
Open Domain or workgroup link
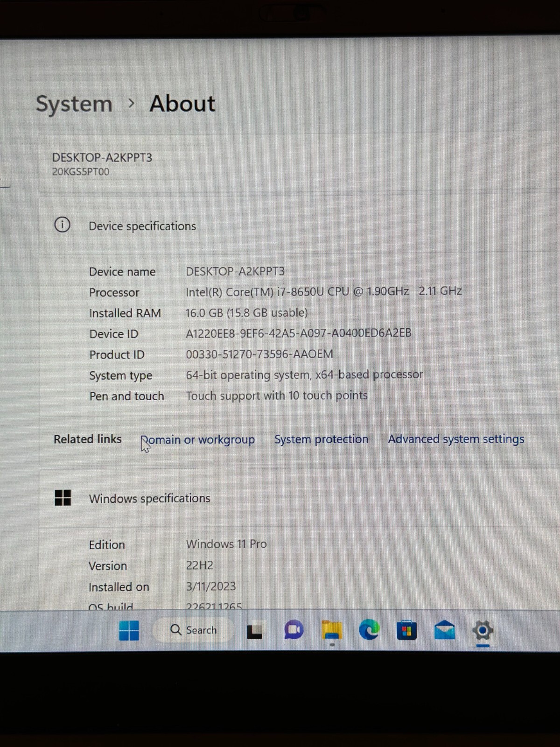pyautogui.click(x=198, y=440)
